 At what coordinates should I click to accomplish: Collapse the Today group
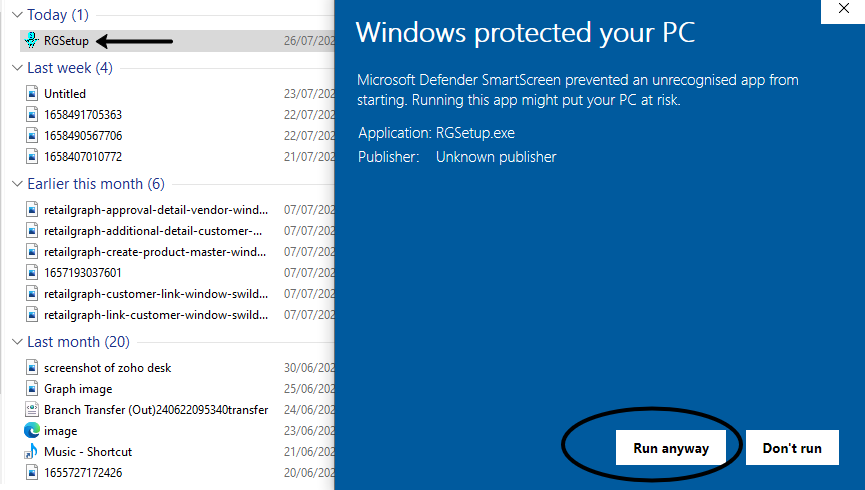point(17,15)
